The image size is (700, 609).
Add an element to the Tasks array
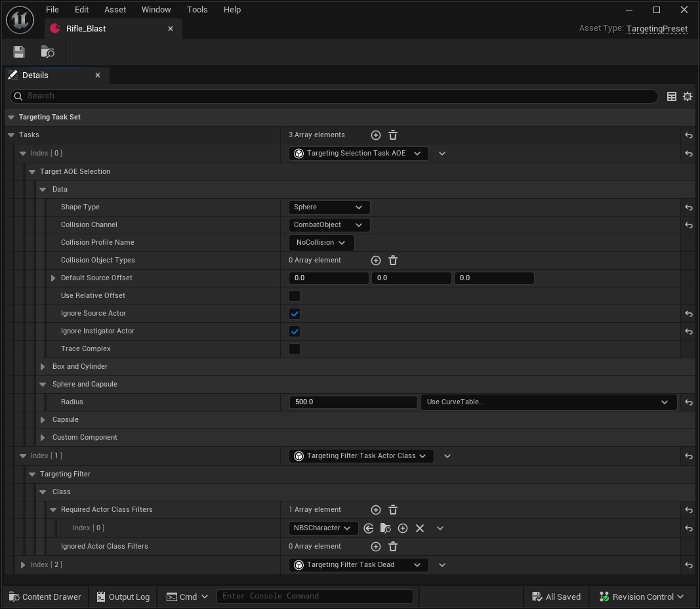click(x=376, y=135)
